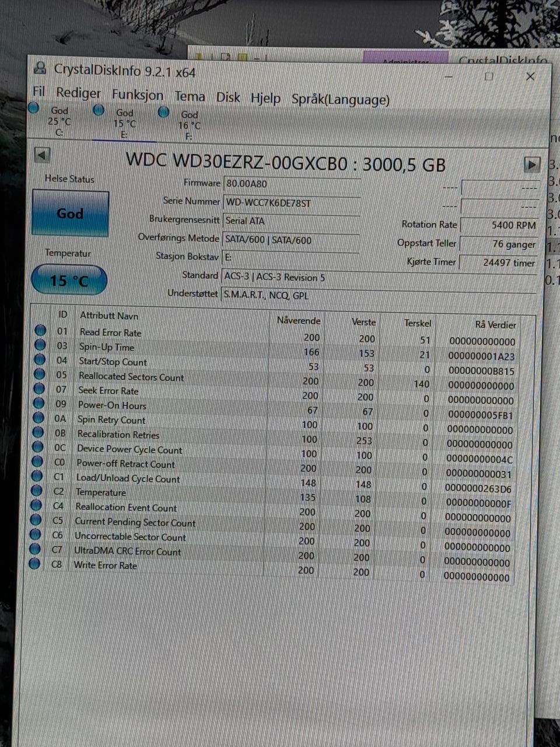Click the CrystalDiskInfo app icon in title bar
This screenshot has height=747, width=560.
pos(40,68)
